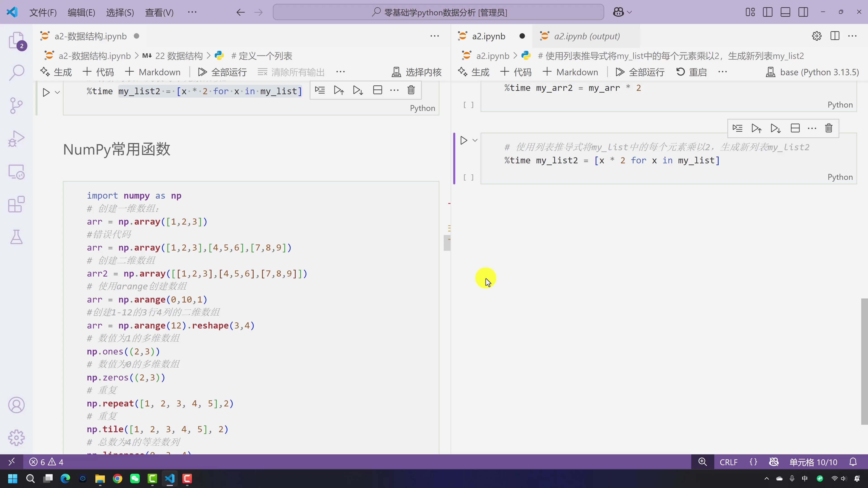868x488 pixels.
Task: Open the Extensions view
Action: (x=16, y=204)
